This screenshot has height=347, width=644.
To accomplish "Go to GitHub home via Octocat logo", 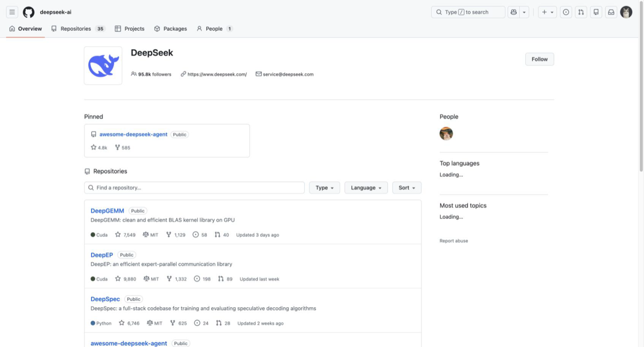I will (x=29, y=12).
